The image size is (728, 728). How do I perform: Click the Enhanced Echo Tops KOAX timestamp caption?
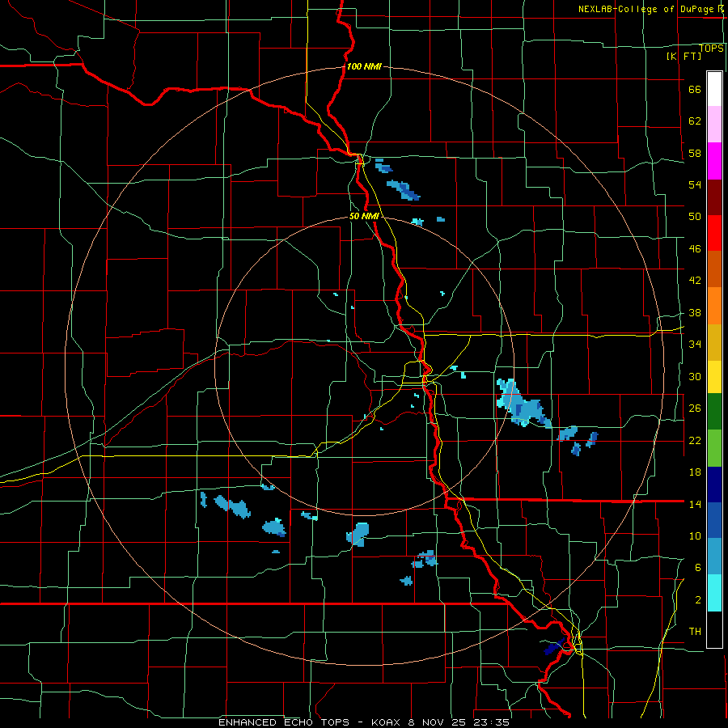click(x=364, y=722)
